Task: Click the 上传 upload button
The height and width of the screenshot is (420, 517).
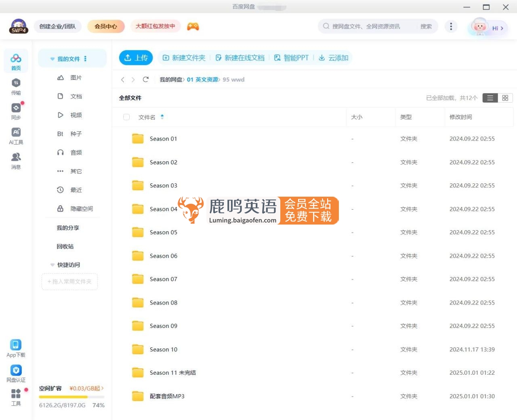Action: (x=136, y=57)
